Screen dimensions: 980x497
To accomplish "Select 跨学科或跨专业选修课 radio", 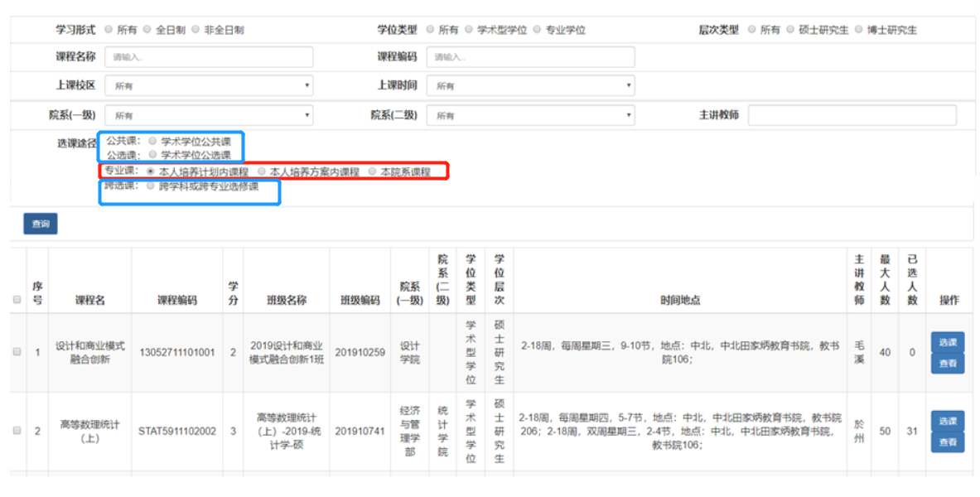I will click(x=150, y=186).
